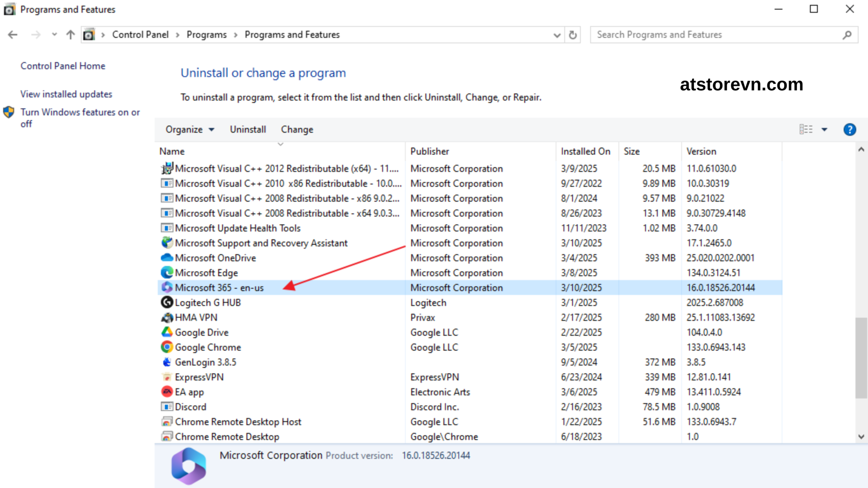Click the ExpressVPN program icon
Image resolution: width=868 pixels, height=488 pixels.
pos(167,377)
